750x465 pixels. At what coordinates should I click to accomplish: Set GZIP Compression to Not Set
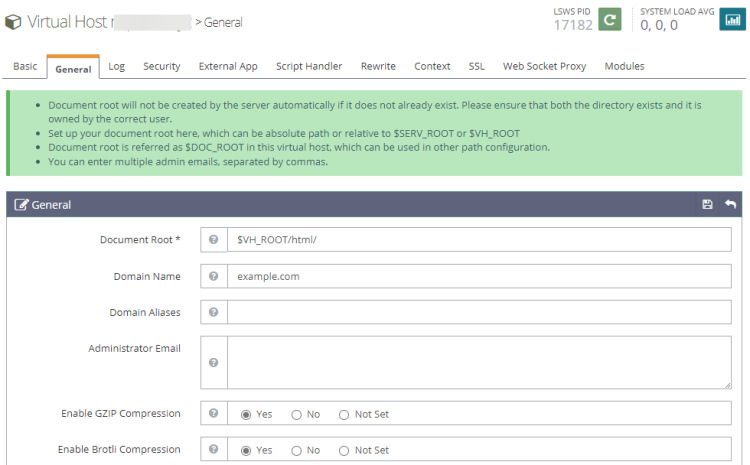pos(344,415)
